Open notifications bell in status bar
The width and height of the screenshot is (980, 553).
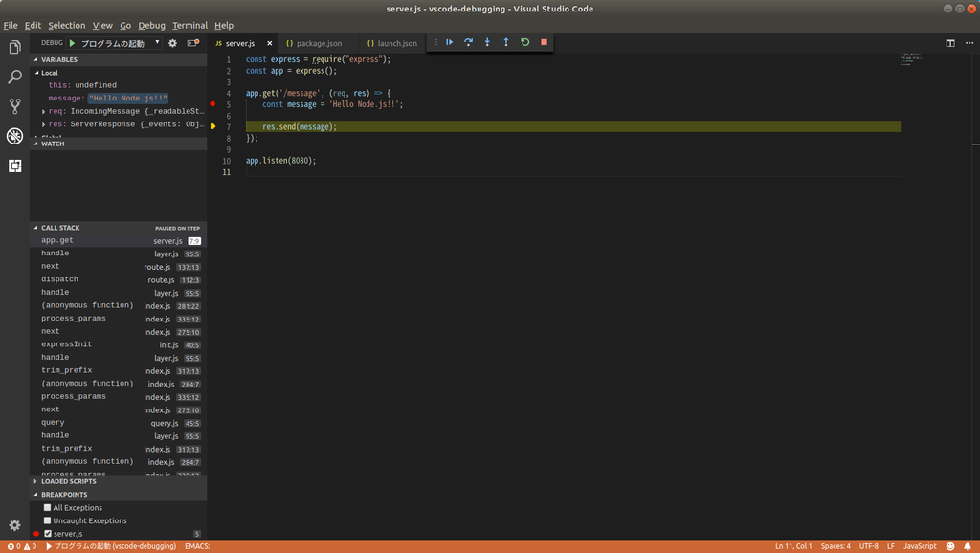[968, 546]
